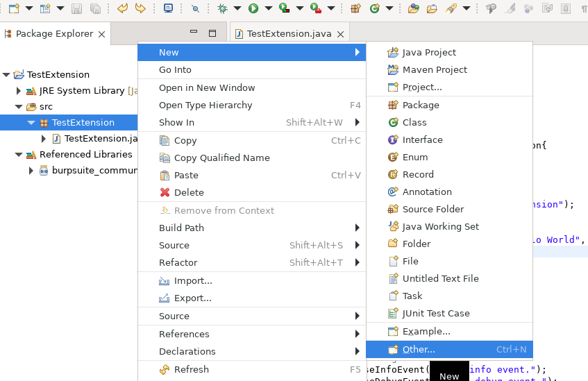Click the Save icon in toolbar
588x381 pixels.
tap(77, 8)
